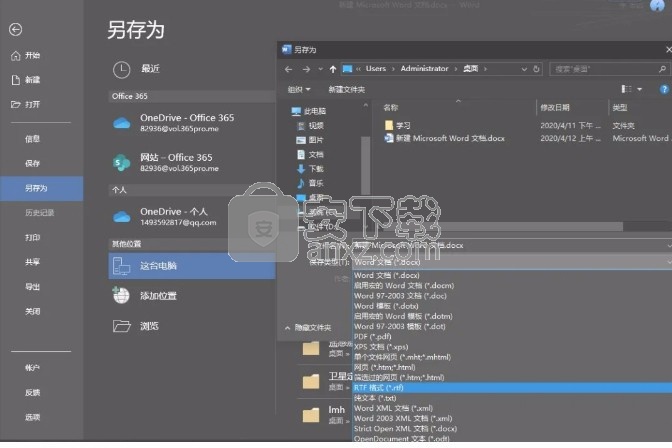Click Users in the address path

[x=376, y=69]
